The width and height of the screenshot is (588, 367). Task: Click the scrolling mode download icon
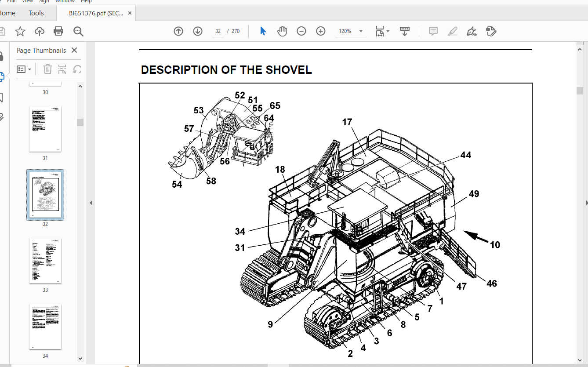[405, 31]
